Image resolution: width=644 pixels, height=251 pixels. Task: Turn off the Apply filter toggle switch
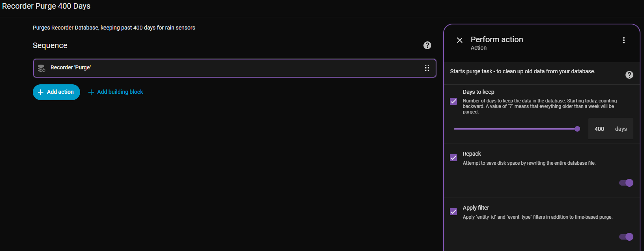[626, 237]
